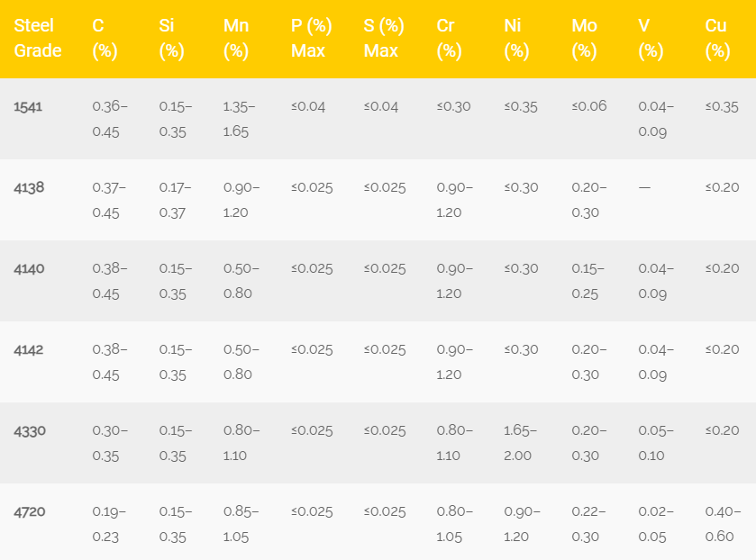Viewport: 756px width, 560px height.
Task: Click the Steel Grade column header
Action: point(38,38)
